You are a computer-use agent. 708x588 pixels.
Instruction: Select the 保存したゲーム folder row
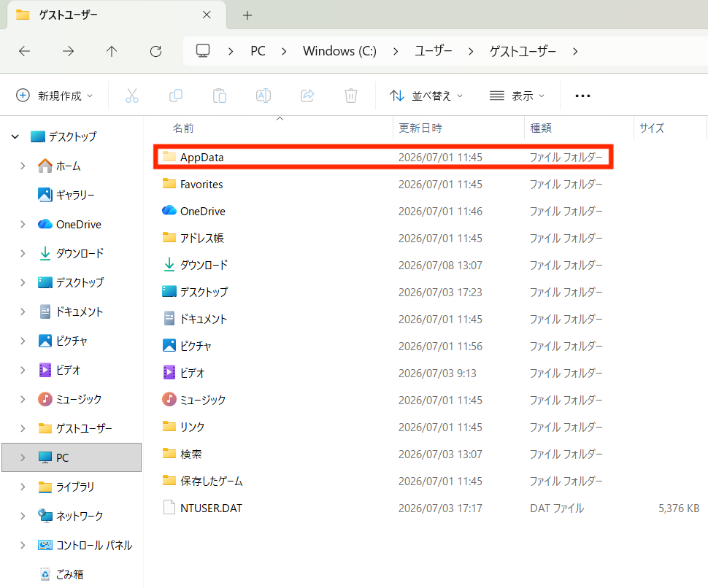pyautogui.click(x=383, y=481)
